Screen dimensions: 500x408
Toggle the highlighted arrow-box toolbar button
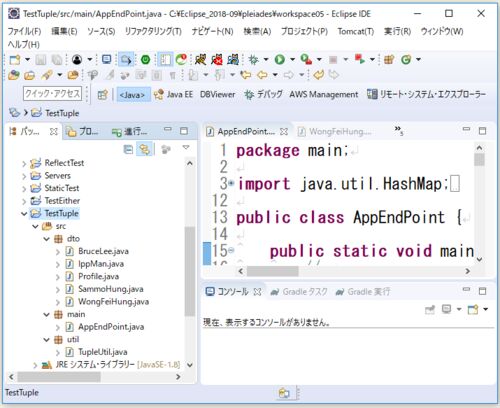point(126,60)
